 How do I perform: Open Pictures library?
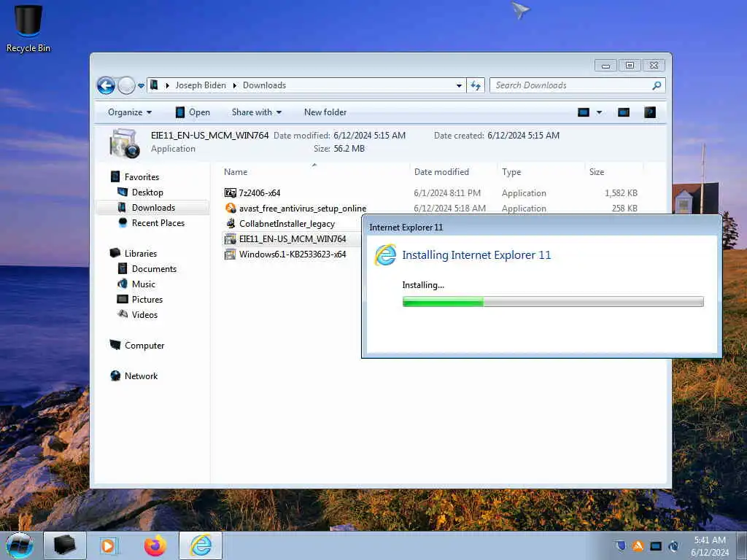(x=147, y=299)
